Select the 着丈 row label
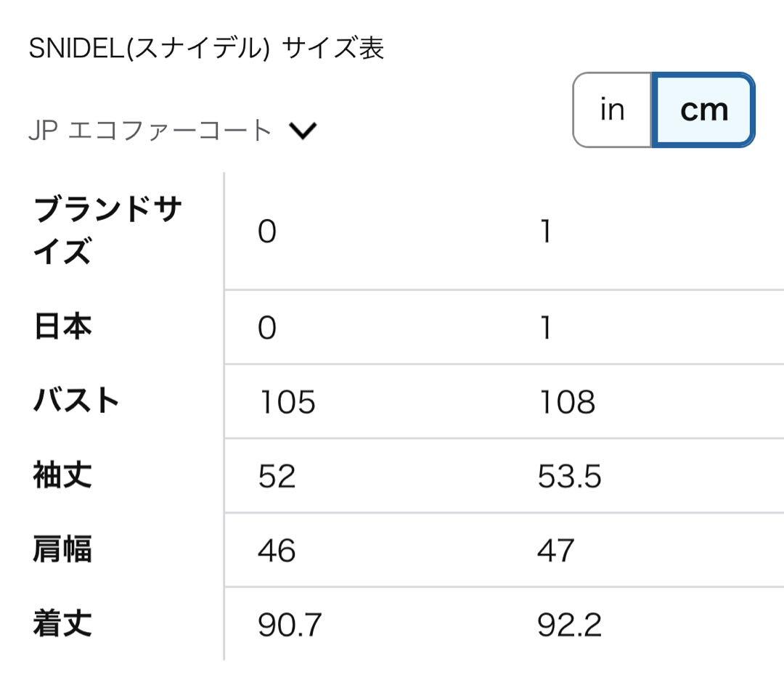The image size is (784, 677). pos(63,624)
